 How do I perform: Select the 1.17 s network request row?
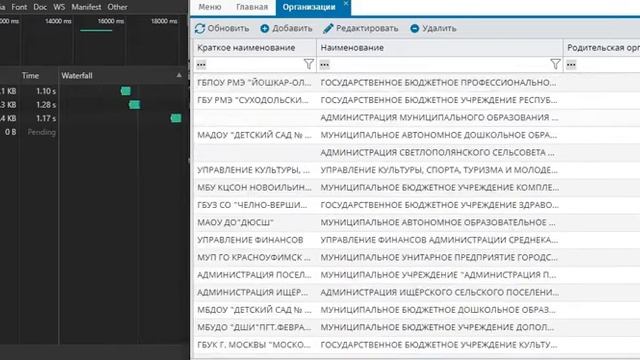pos(94,118)
